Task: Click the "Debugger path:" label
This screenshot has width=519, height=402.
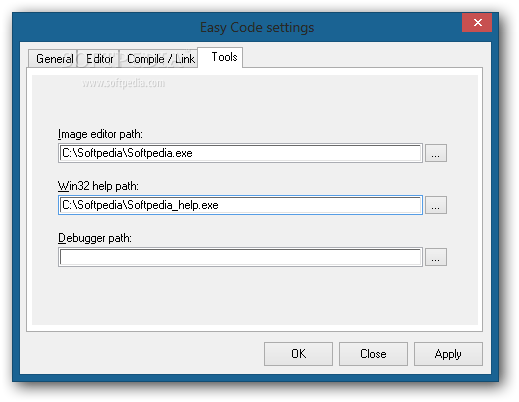Action: tap(95, 238)
